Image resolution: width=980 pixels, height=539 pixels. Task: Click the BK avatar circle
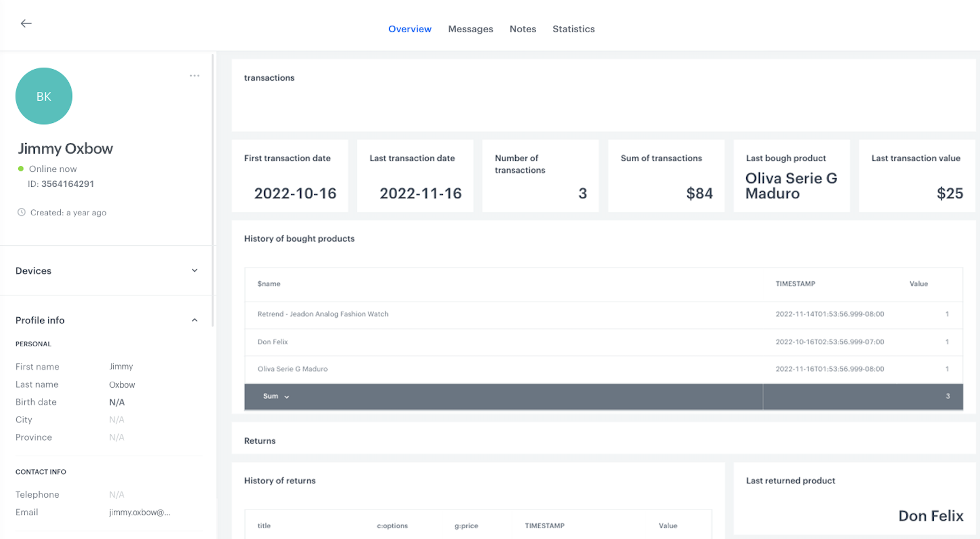pyautogui.click(x=44, y=96)
